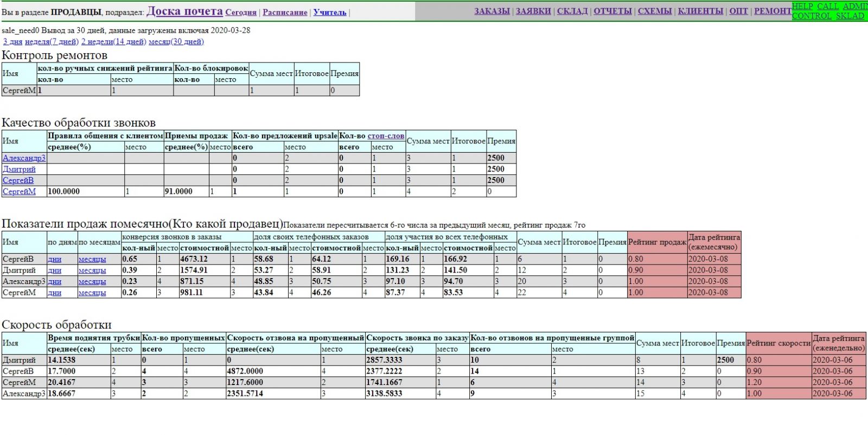Open the Доска почета section link

tap(184, 11)
